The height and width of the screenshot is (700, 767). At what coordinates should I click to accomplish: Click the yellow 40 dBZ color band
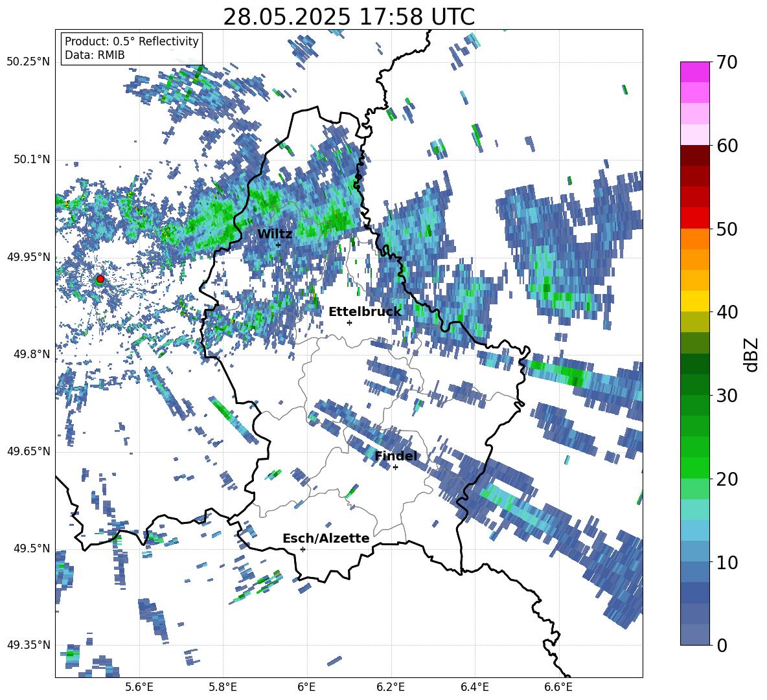tap(694, 301)
